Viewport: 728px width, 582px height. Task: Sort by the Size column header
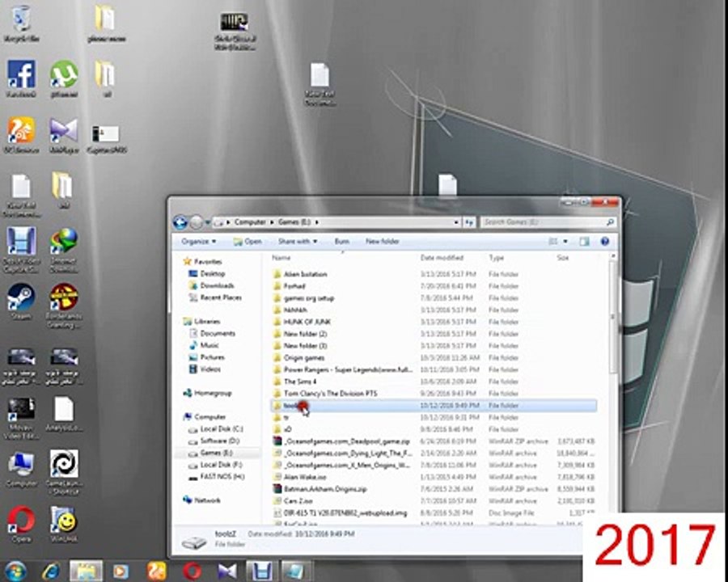tap(563, 258)
